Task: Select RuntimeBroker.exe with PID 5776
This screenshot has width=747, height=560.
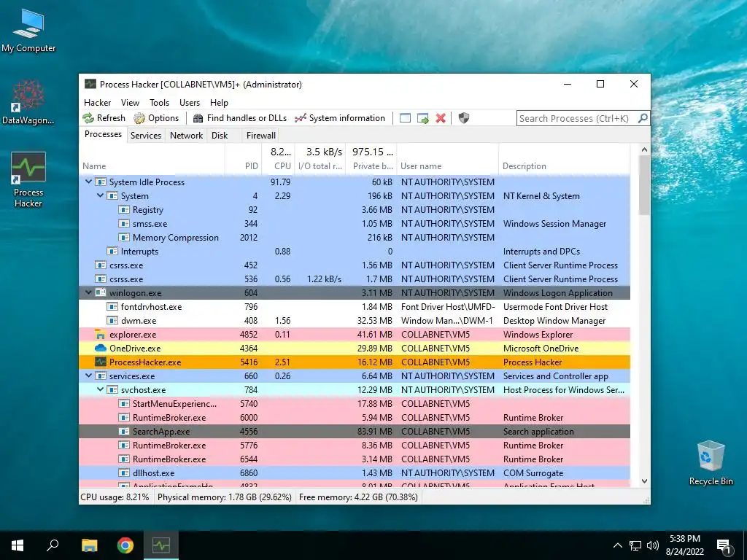Action: click(355, 446)
